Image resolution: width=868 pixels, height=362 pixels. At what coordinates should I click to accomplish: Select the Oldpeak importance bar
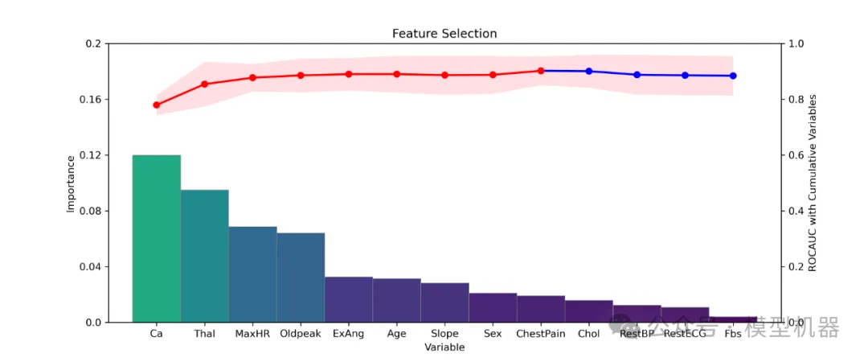tap(301, 278)
